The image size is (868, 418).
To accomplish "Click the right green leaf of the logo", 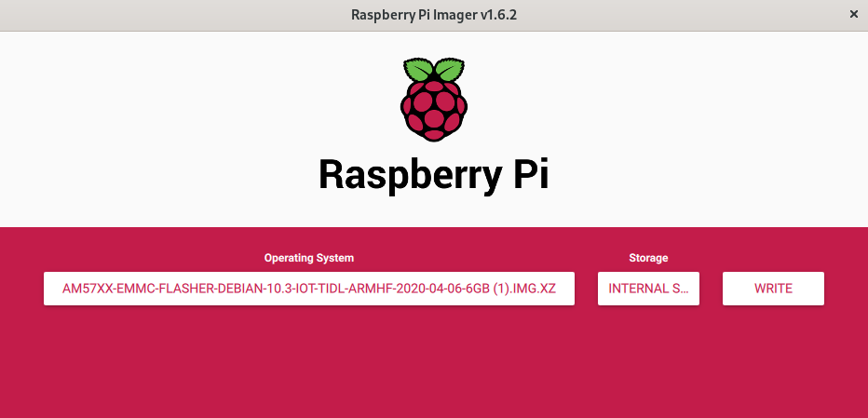I will pos(448,71).
